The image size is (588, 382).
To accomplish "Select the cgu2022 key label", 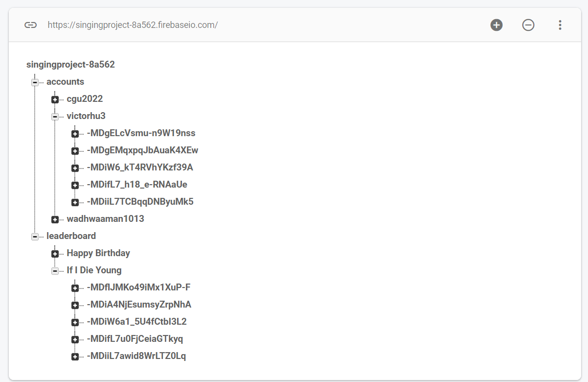I will [x=85, y=99].
